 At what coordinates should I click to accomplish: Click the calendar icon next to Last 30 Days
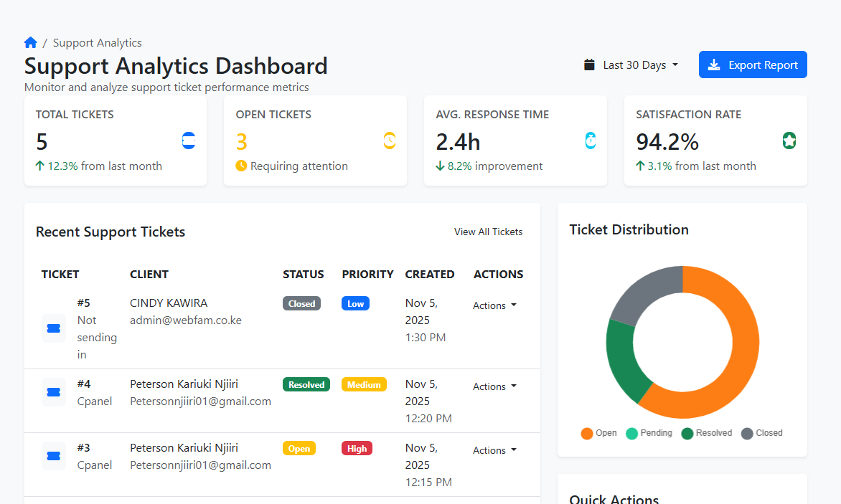[x=590, y=65]
